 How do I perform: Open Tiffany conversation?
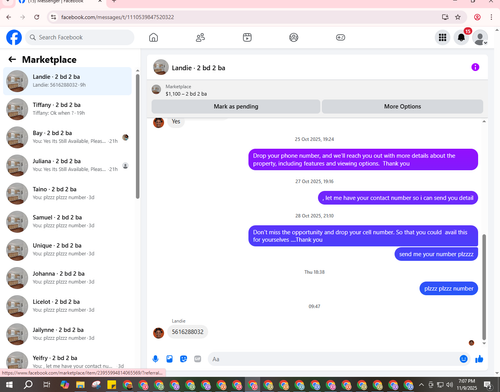(x=67, y=109)
